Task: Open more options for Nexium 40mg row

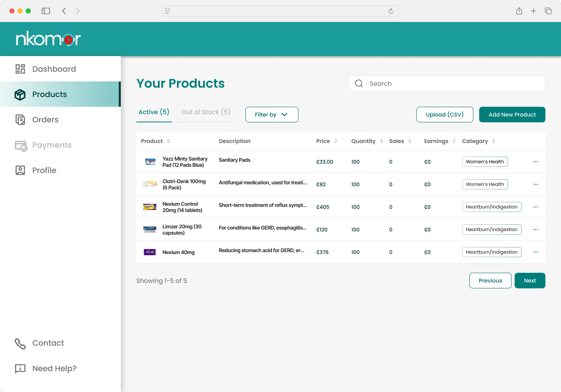Action: (536, 252)
